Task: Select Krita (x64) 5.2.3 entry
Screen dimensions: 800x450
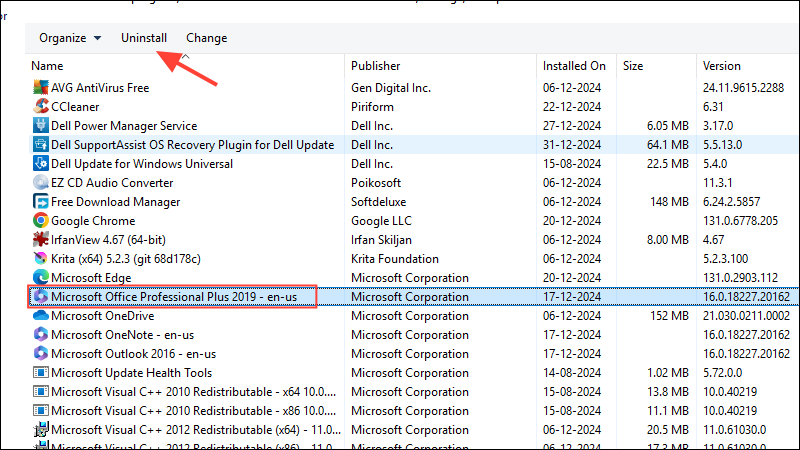Action: pyautogui.click(x=126, y=259)
